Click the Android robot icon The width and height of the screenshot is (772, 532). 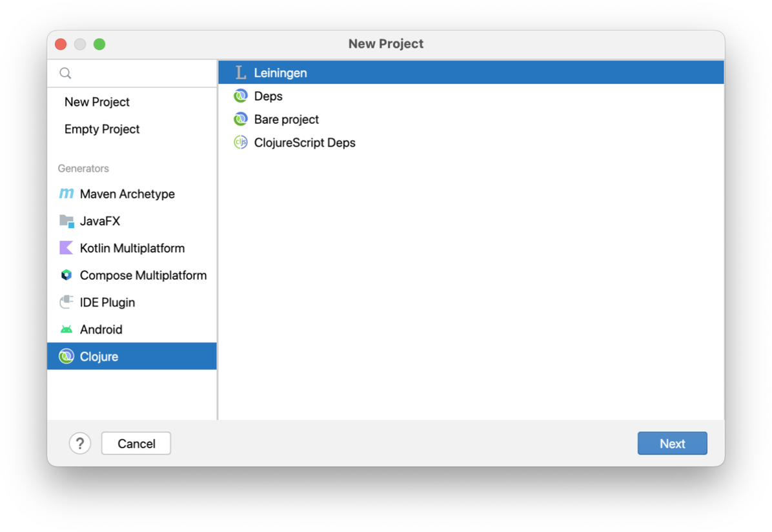[66, 329]
